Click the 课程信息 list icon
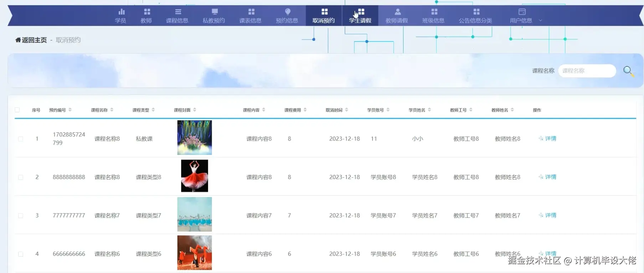The height and width of the screenshot is (273, 644). [x=178, y=12]
